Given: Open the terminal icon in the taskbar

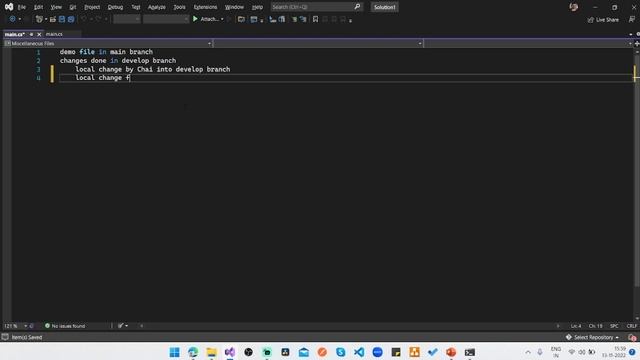Looking at the screenshot, I should click(x=469, y=352).
